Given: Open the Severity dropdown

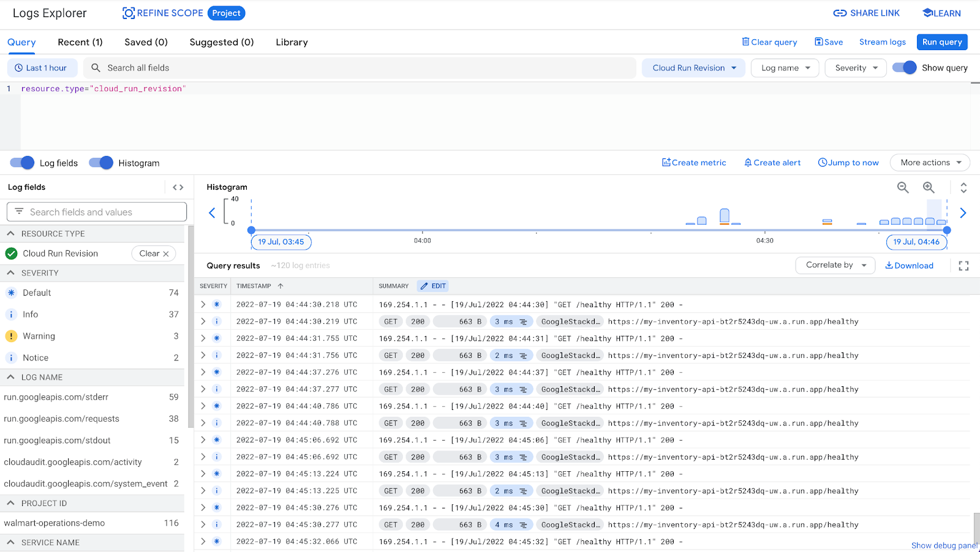Looking at the screenshot, I should point(856,68).
